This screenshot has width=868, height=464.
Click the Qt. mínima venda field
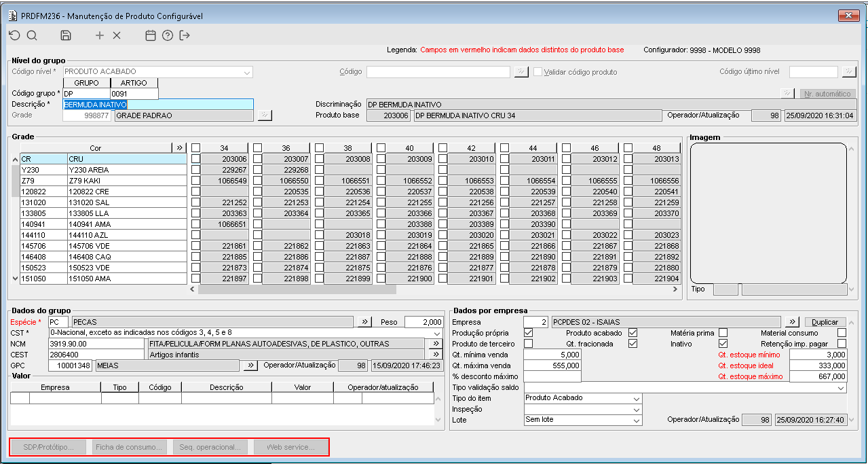552,355
